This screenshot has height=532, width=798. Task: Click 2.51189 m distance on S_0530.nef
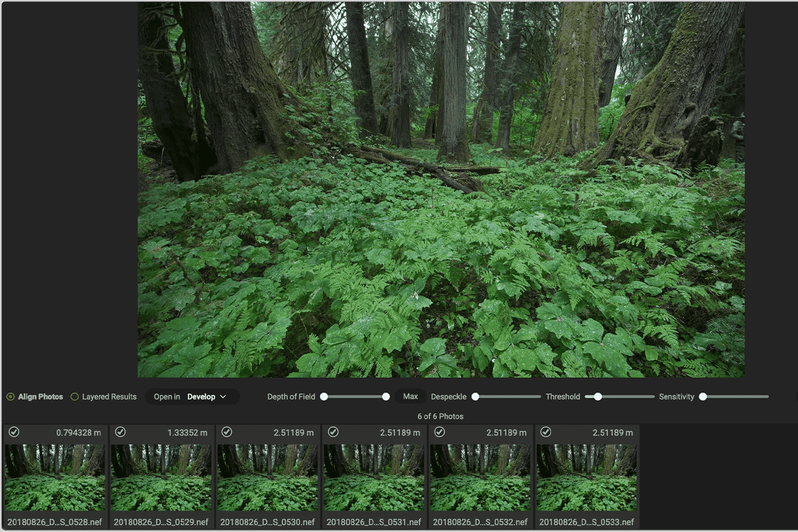tap(294, 433)
